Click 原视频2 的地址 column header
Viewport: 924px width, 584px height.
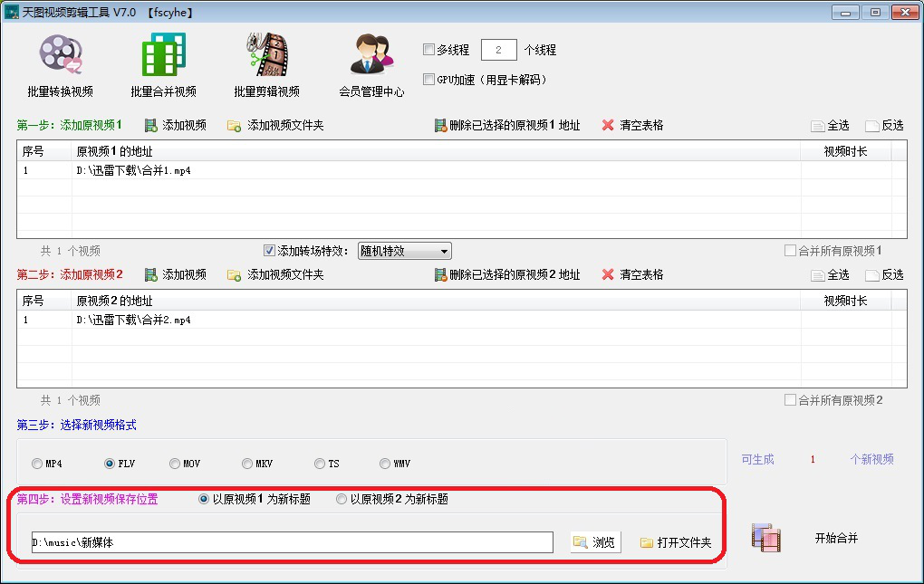(436, 301)
